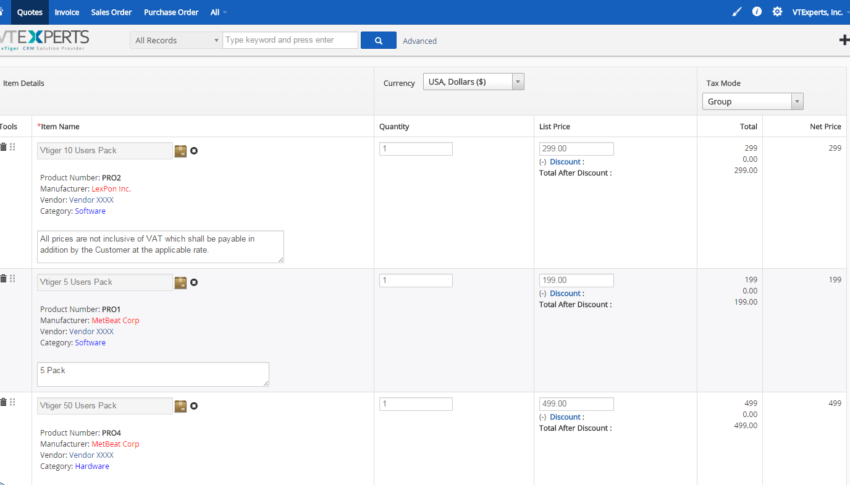Clear the Vtiger 50 Users Pack item
Image resolution: width=850 pixels, height=485 pixels.
[x=194, y=406]
